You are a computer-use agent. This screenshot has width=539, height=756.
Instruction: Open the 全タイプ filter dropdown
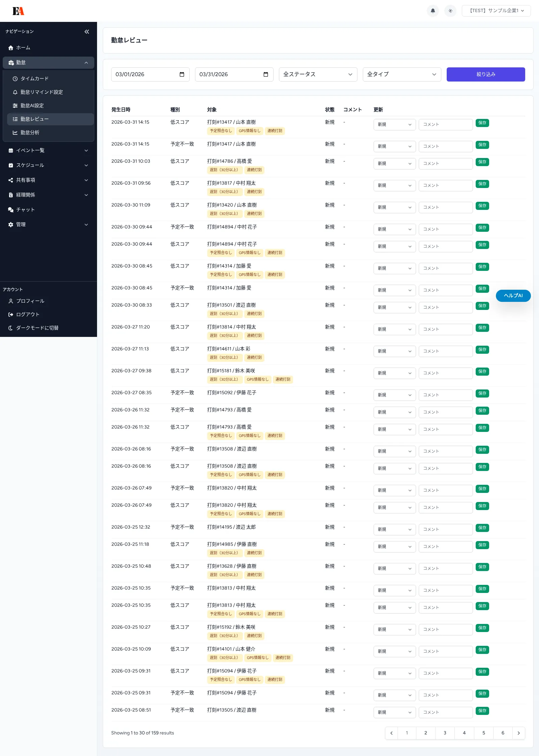pyautogui.click(x=402, y=74)
